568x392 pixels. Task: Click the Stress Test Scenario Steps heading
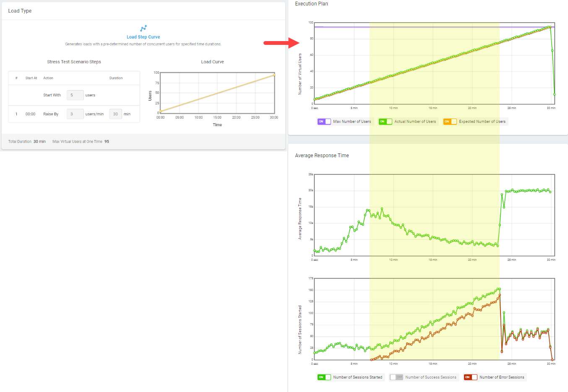74,62
